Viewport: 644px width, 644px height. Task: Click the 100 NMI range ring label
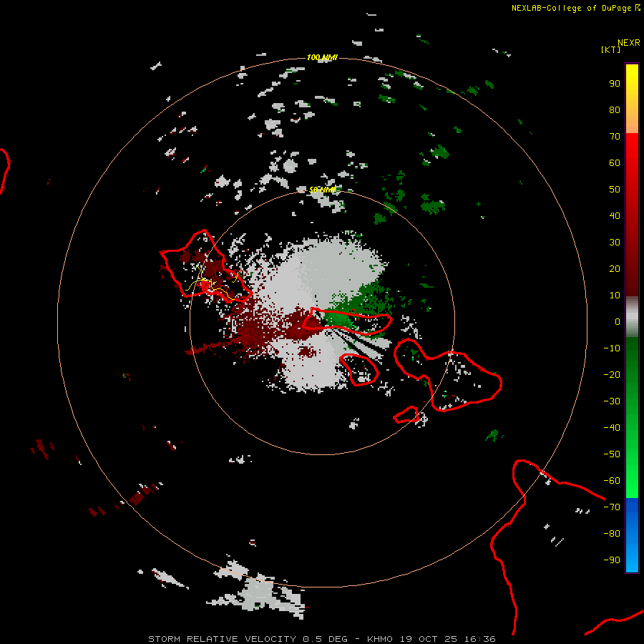[322, 57]
